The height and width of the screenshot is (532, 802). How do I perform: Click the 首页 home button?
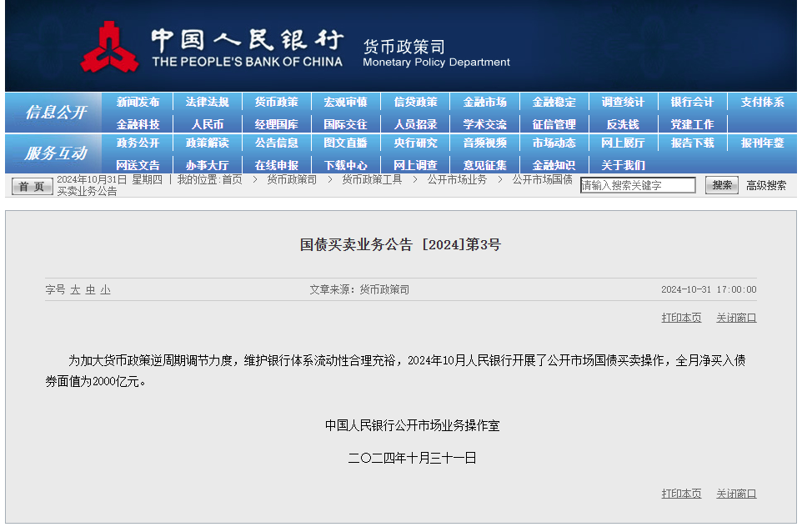tap(32, 187)
